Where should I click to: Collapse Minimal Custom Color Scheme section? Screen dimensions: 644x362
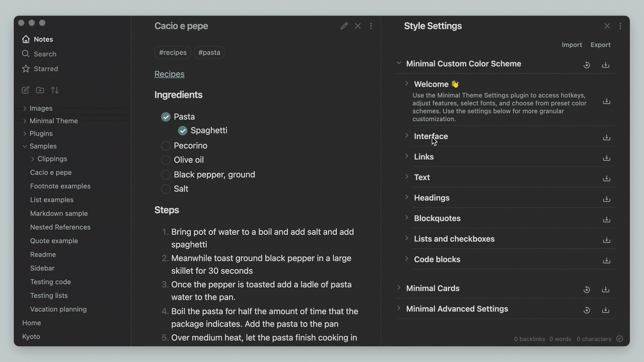pos(399,64)
